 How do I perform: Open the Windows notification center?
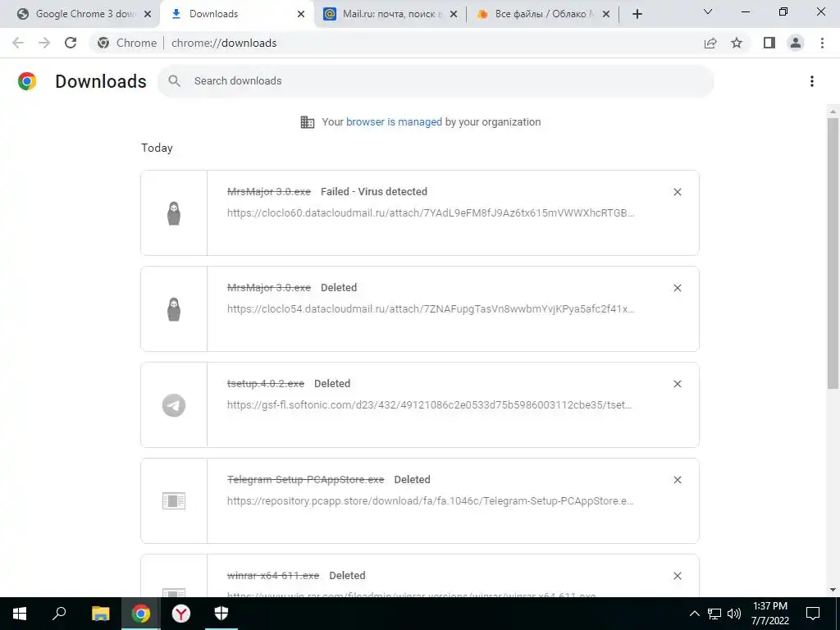coord(813,614)
